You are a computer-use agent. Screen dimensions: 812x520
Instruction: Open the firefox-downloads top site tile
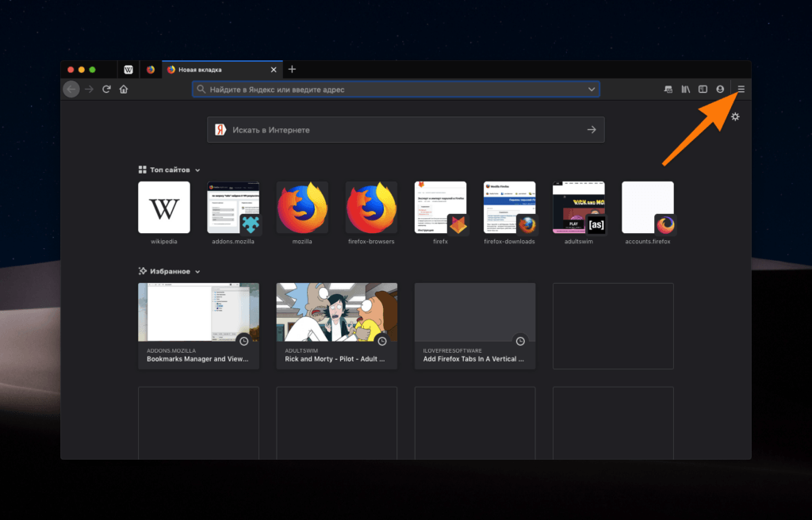tap(510, 207)
